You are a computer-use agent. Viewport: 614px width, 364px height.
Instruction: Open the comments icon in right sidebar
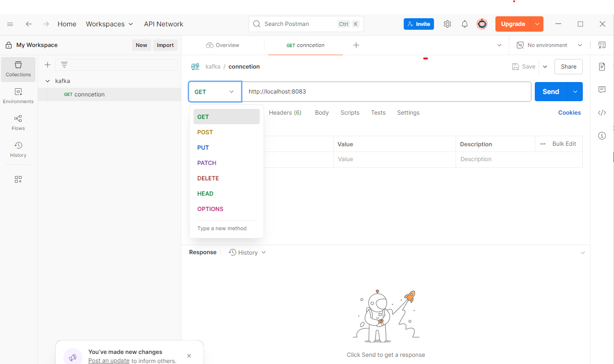[602, 90]
